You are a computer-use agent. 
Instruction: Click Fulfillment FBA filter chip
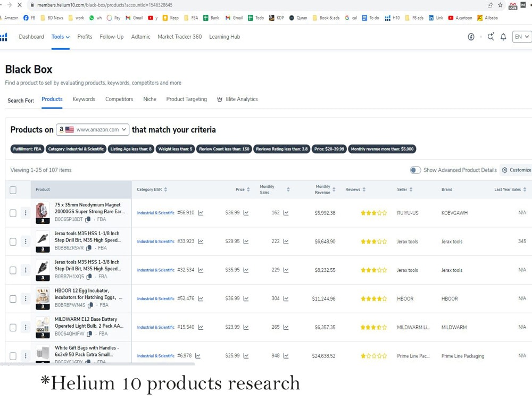(27, 149)
